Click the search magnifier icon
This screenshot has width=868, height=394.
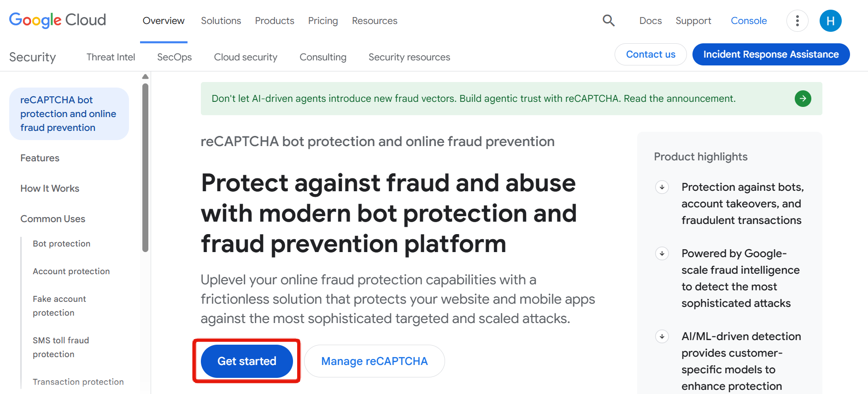coord(609,21)
